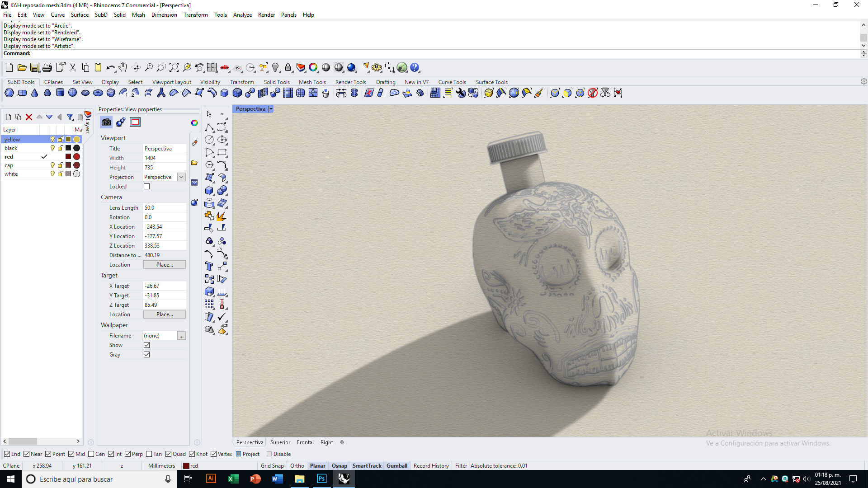Toggle the wallpaper Gray checkbox

(x=146, y=355)
